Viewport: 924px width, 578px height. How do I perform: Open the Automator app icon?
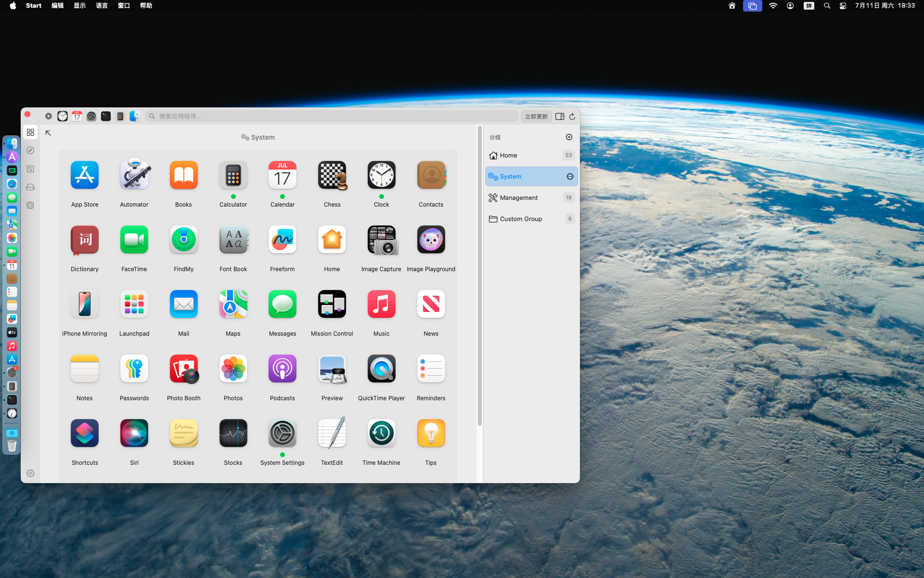tap(134, 175)
